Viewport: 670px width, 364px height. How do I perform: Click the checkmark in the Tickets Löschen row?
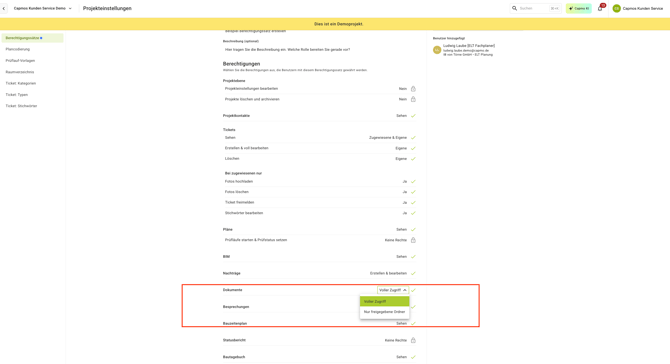413,159
